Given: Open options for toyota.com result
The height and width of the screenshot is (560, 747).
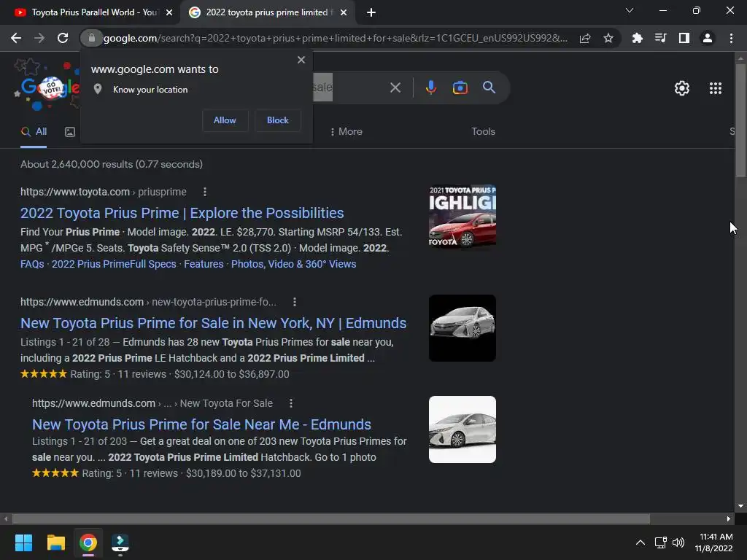Looking at the screenshot, I should [x=205, y=192].
